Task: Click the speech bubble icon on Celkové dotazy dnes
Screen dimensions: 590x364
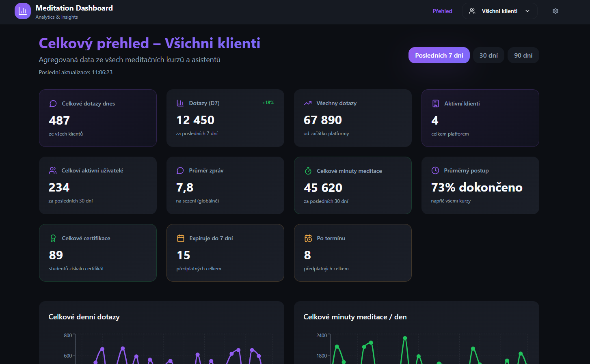Action: [x=53, y=103]
